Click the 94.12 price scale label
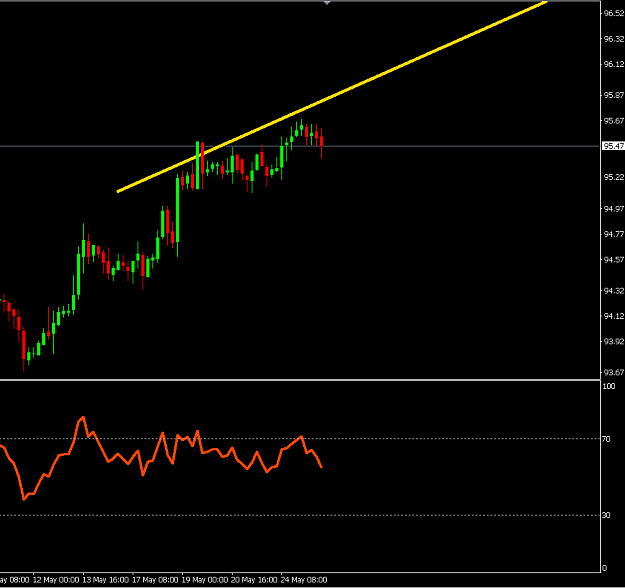625x588 pixels. [x=614, y=316]
